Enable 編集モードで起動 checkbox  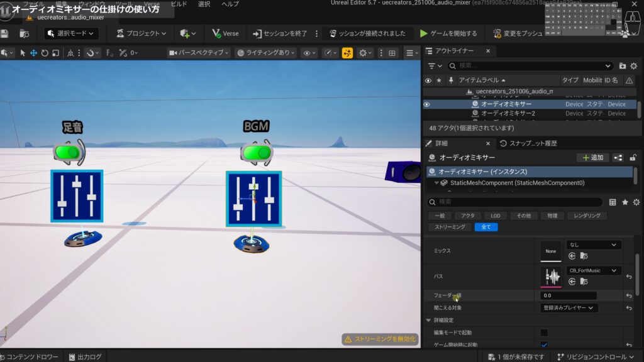pyautogui.click(x=544, y=332)
